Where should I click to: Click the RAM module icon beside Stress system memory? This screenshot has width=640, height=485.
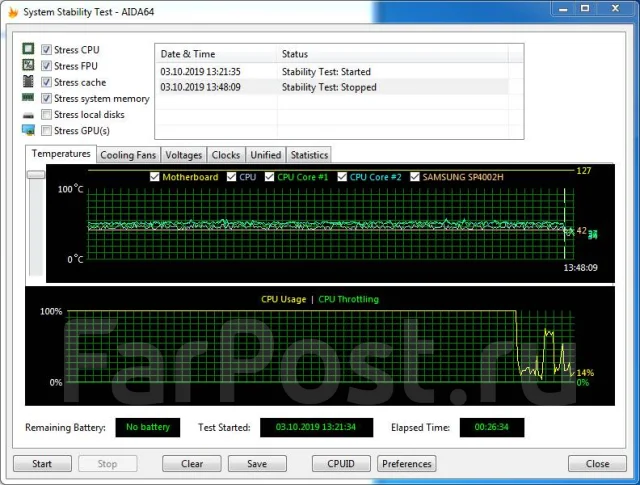coord(28,98)
